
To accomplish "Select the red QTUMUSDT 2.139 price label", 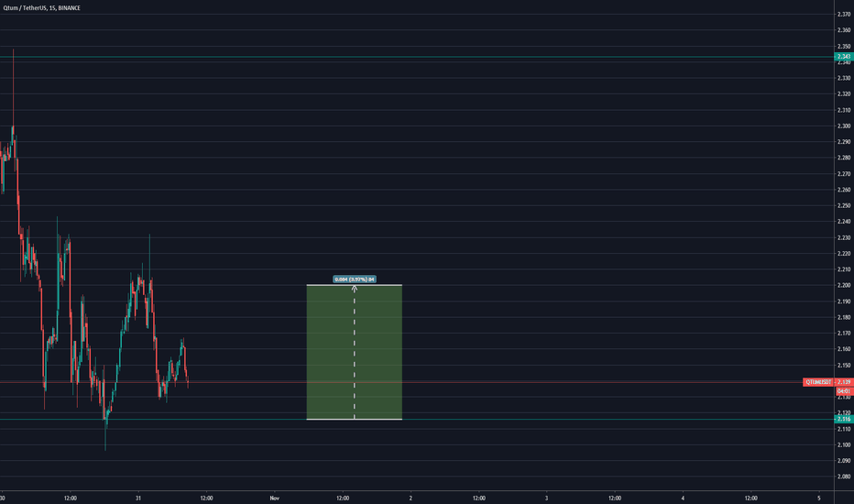I will 827,382.
